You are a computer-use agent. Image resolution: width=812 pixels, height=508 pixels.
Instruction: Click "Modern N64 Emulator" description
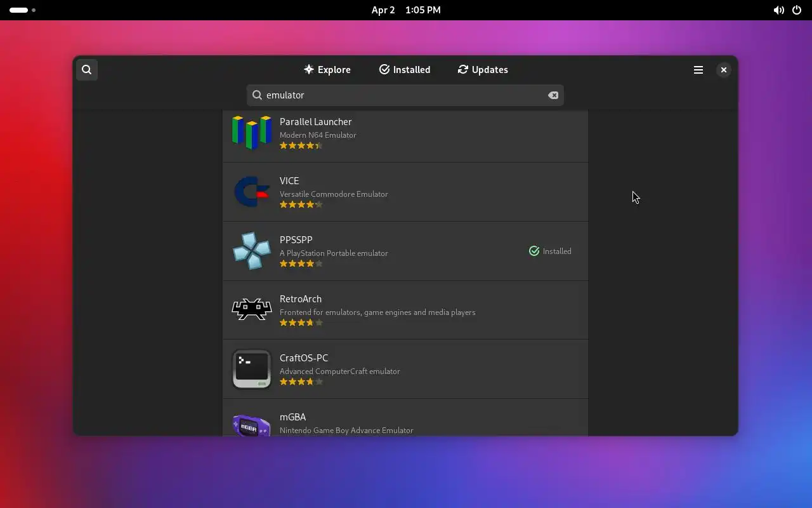318,135
